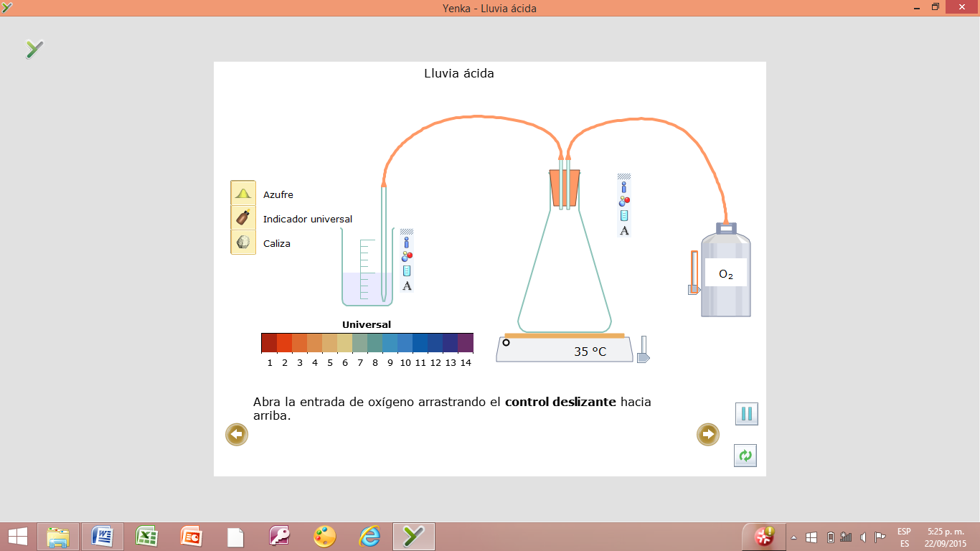Open Word from the taskbar

(x=103, y=536)
